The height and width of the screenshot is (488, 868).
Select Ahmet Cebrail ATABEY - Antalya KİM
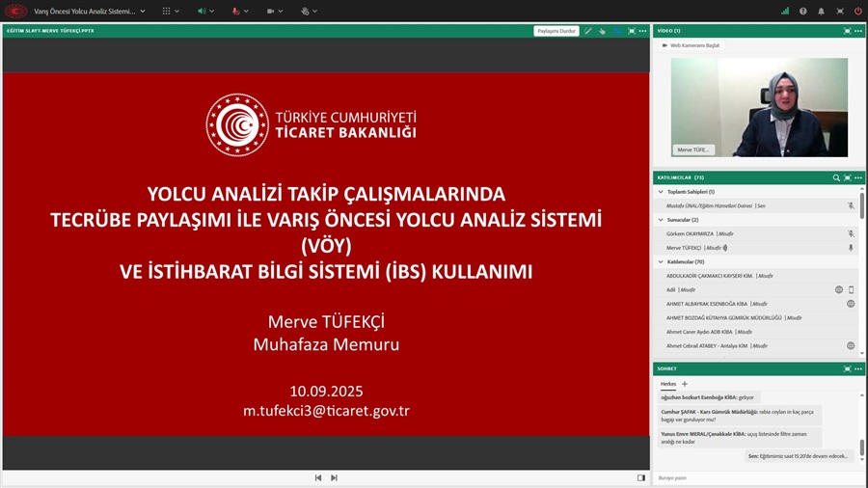755,346
